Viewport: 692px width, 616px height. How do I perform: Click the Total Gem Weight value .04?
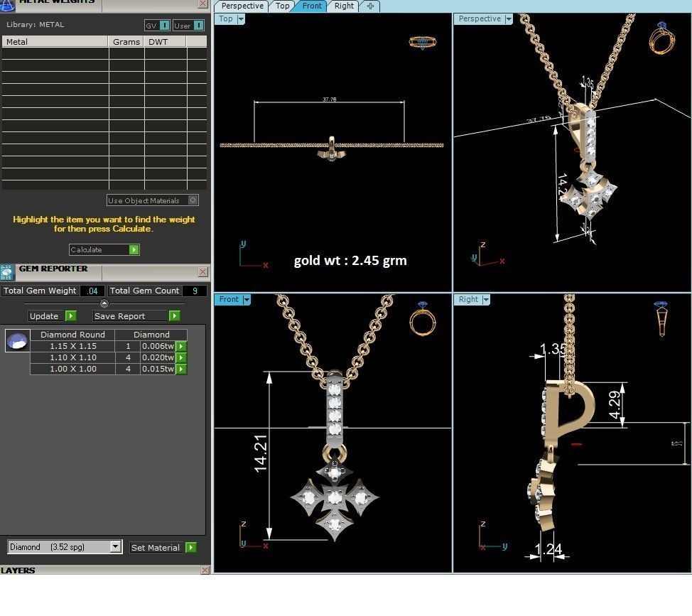(x=92, y=291)
